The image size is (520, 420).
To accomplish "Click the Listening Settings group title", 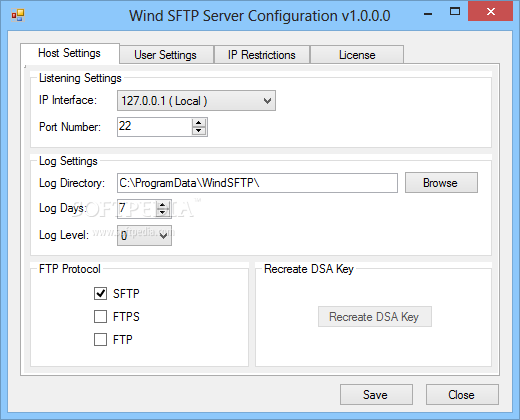I will click(x=80, y=78).
